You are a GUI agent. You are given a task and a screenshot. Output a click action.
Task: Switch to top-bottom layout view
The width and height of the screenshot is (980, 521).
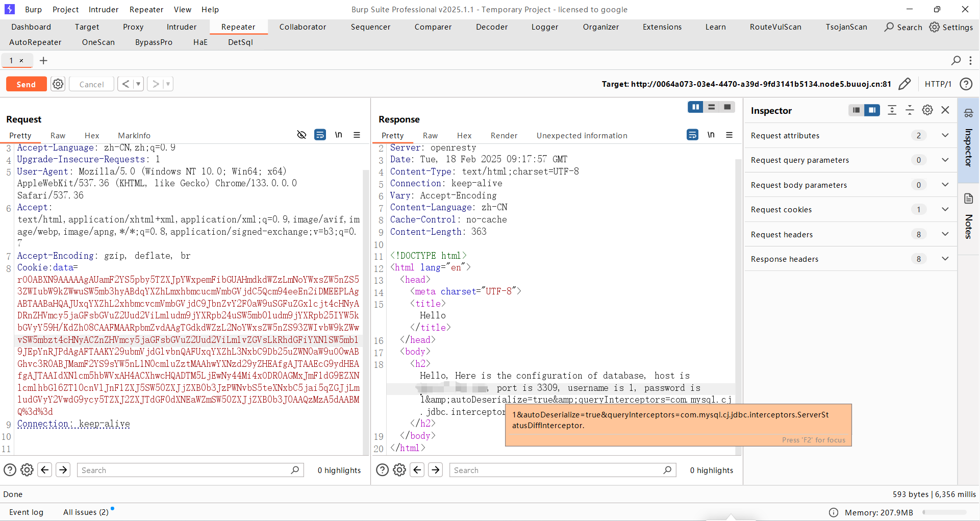(x=711, y=107)
